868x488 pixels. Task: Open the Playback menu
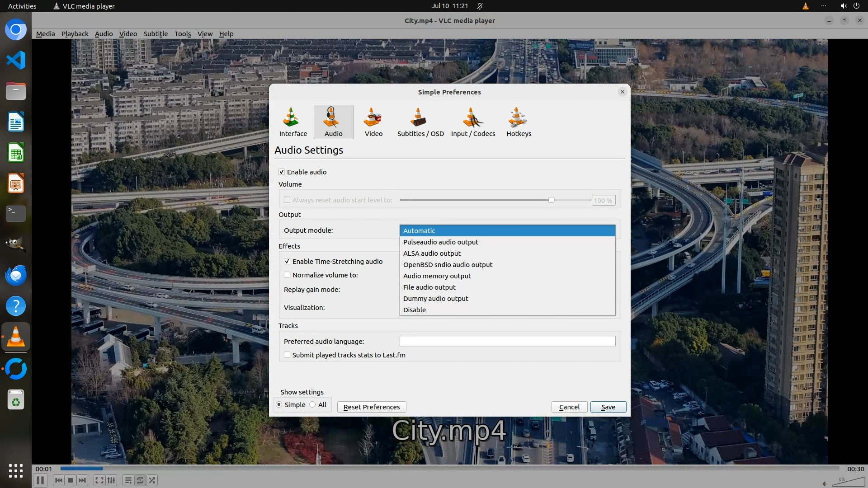coord(75,34)
